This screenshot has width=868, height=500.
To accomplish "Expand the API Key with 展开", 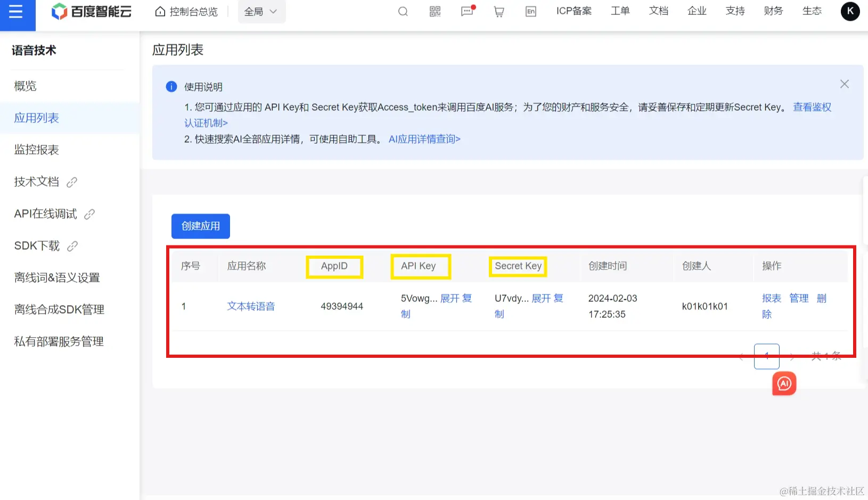I will coord(450,298).
